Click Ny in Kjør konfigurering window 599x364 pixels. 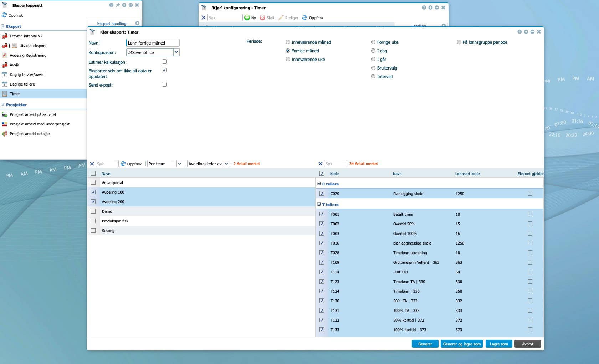[x=250, y=17]
